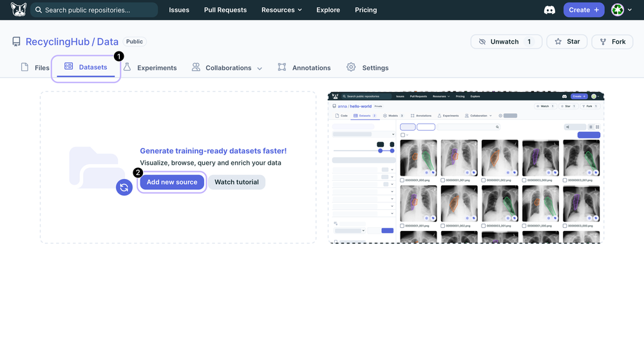Open the RecyclingHub owner link
The image size is (644, 363).
click(57, 42)
